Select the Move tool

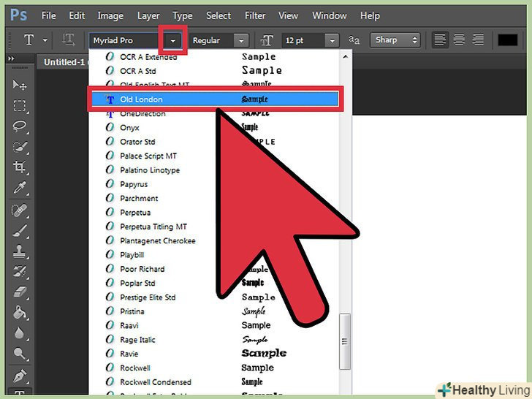(19, 85)
